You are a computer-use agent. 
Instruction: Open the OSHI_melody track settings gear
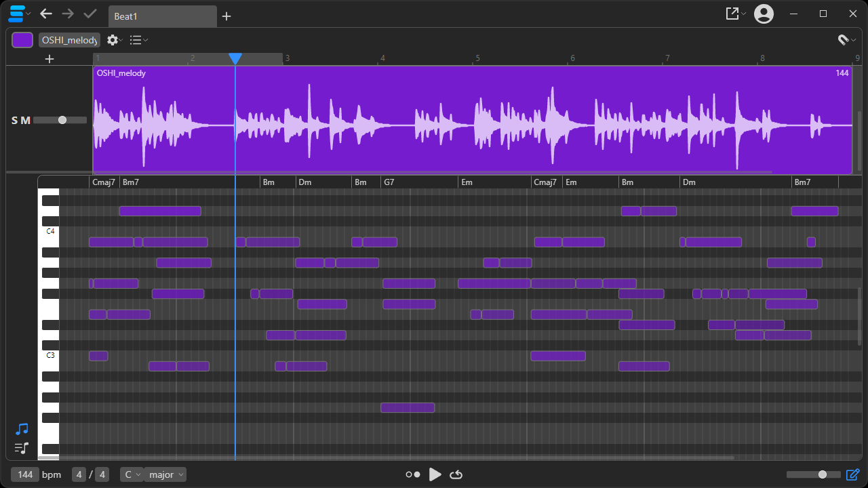point(111,40)
